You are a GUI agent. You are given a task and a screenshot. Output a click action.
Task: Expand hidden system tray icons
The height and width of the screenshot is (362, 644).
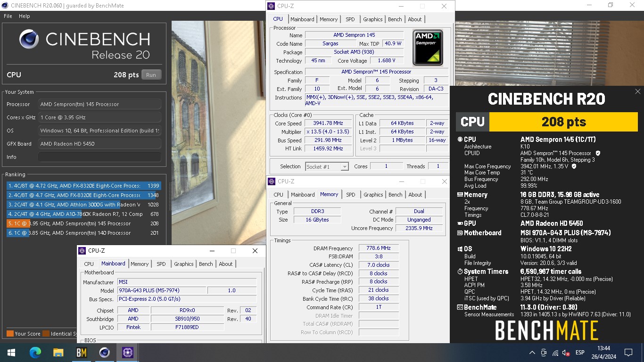click(x=532, y=353)
